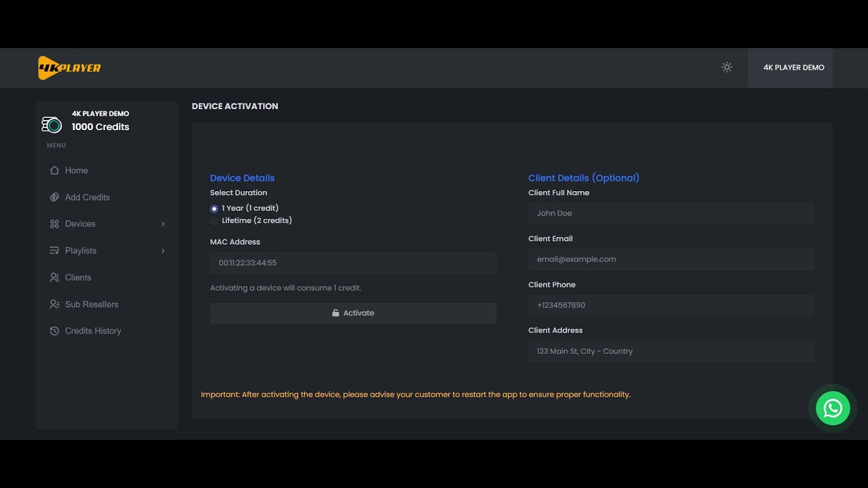Expand the Devices submenu arrow
Screen dimensions: 868x488
pos(163,224)
